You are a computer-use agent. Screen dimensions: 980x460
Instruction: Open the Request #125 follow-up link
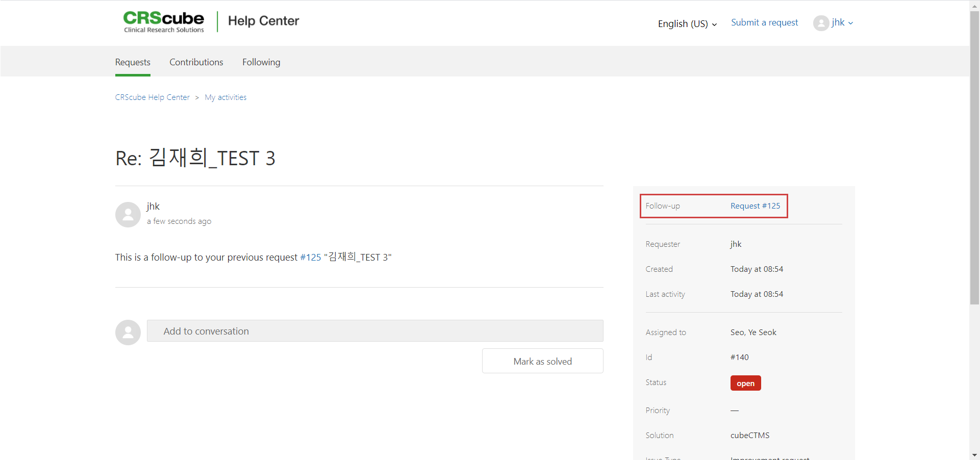point(755,206)
